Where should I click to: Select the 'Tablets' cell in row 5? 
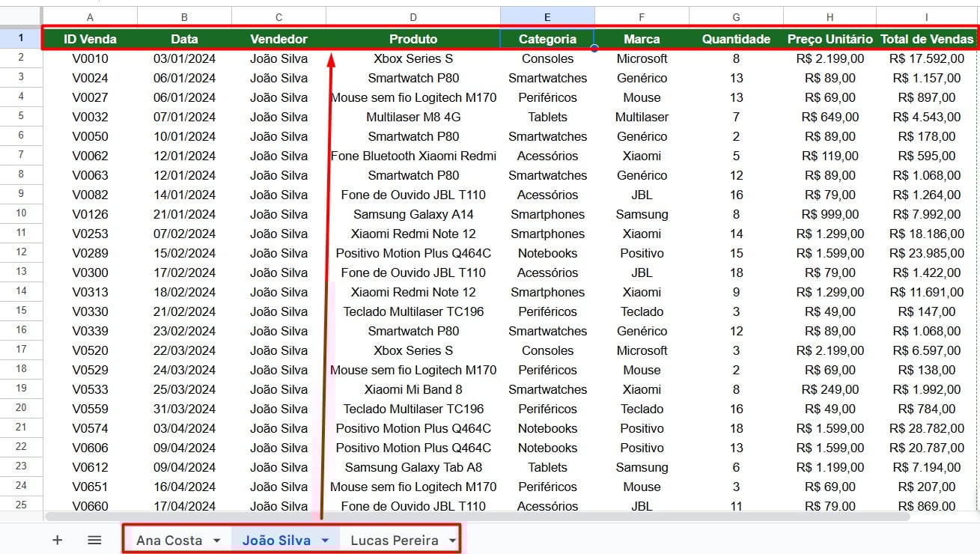coord(547,117)
